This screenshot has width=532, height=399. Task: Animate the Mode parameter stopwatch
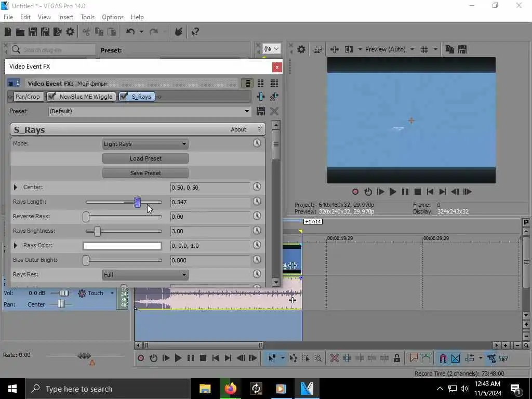257,143
